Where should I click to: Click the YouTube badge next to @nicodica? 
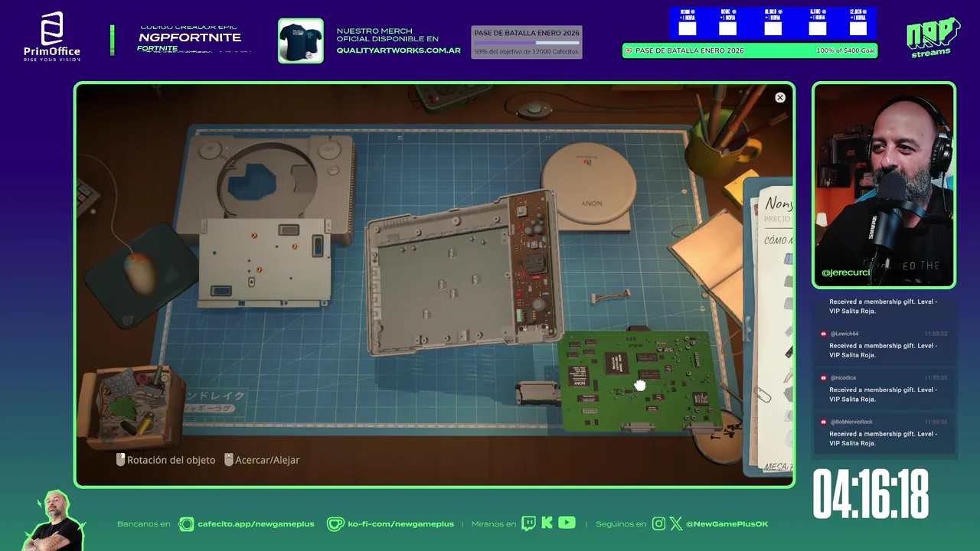(824, 378)
